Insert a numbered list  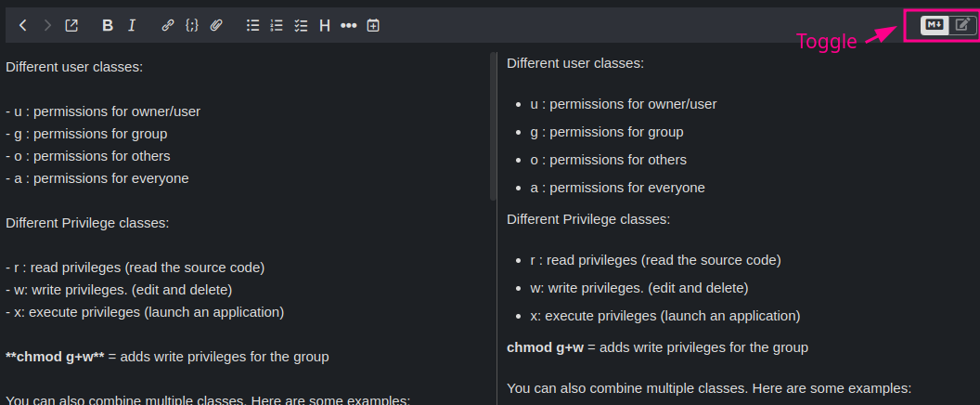[x=277, y=26]
